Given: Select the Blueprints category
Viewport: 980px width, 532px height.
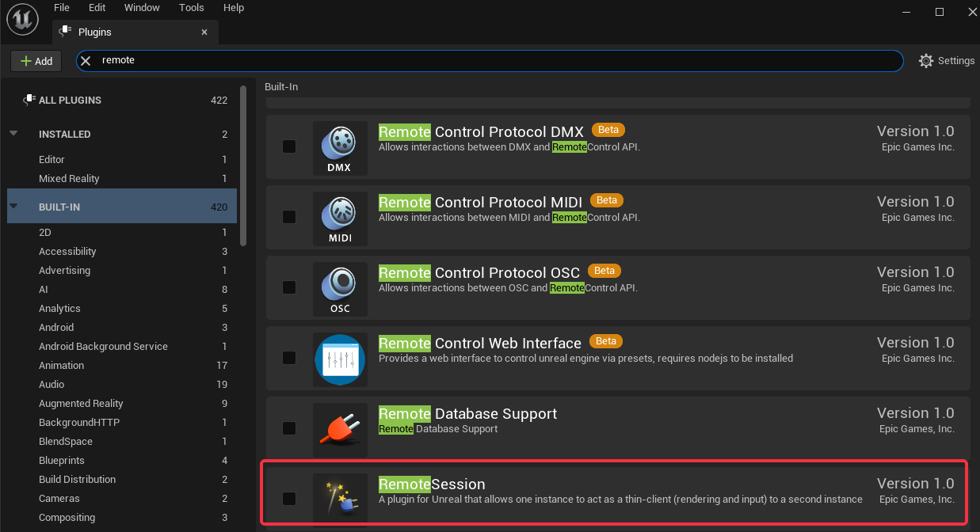Looking at the screenshot, I should coord(122,460).
